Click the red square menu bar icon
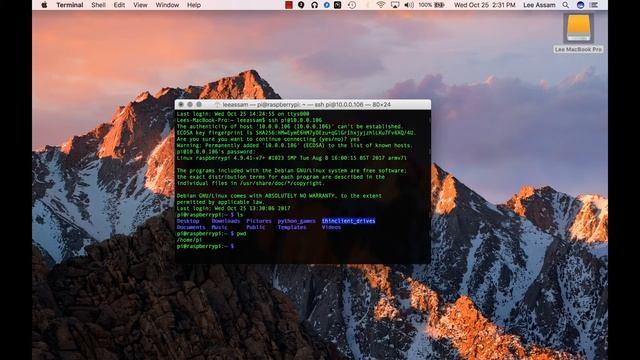The width and height of the screenshot is (640, 360). pos(289,5)
